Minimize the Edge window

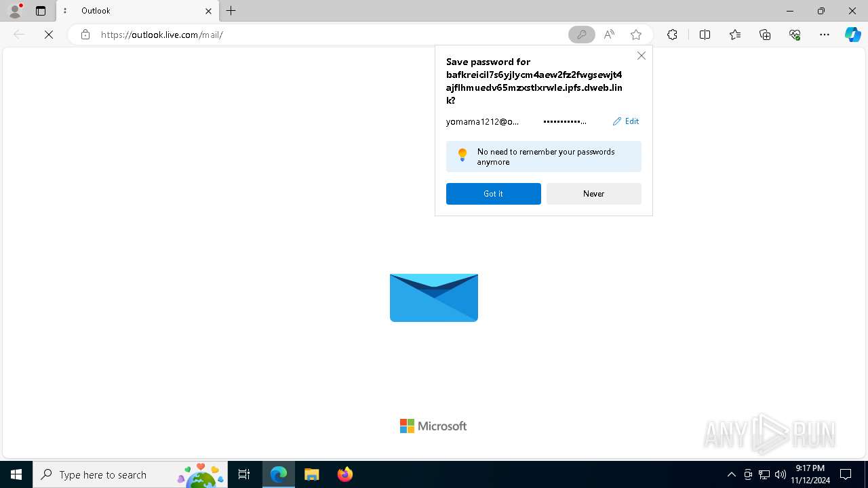coord(790,11)
